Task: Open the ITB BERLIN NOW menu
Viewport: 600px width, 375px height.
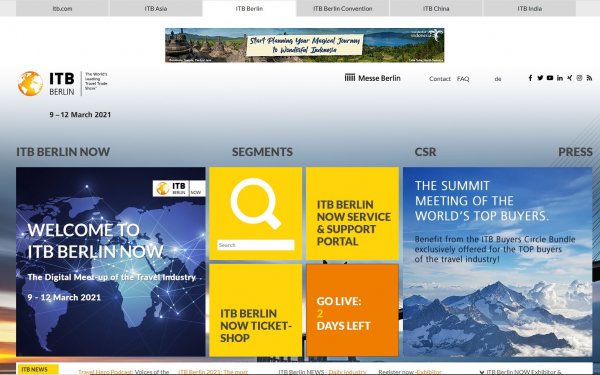Action: 63,152
